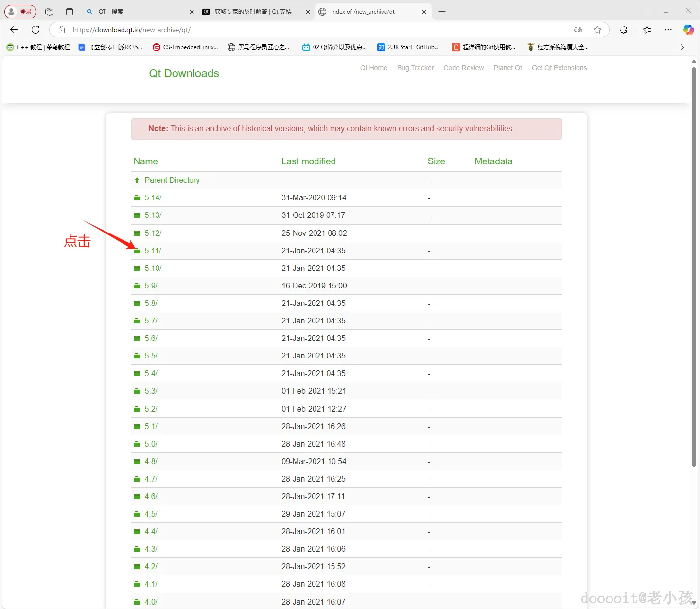Click the folder icon for 5.14/
The height and width of the screenshot is (609, 700).
coord(137,197)
